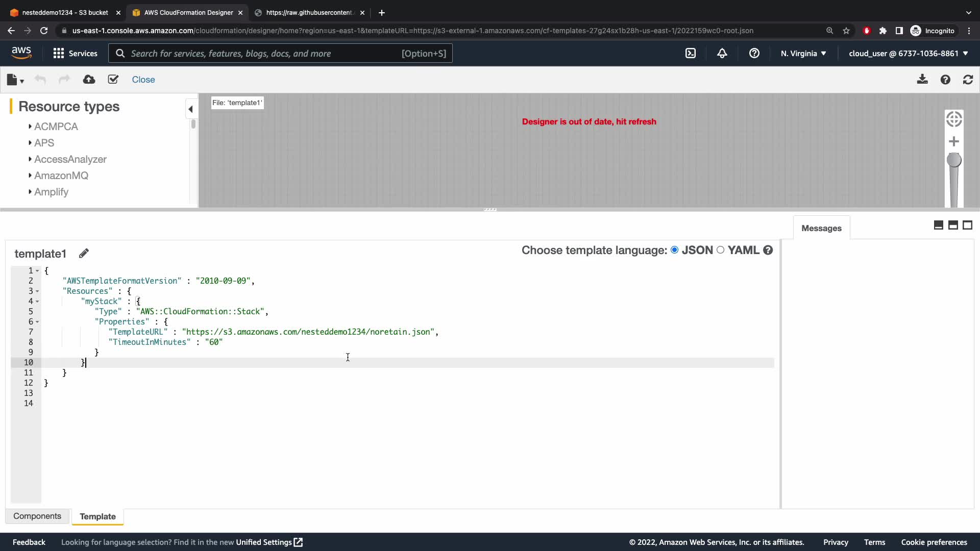980x551 pixels.
Task: Expand the AmazonMQ resource type
Action: click(61, 176)
